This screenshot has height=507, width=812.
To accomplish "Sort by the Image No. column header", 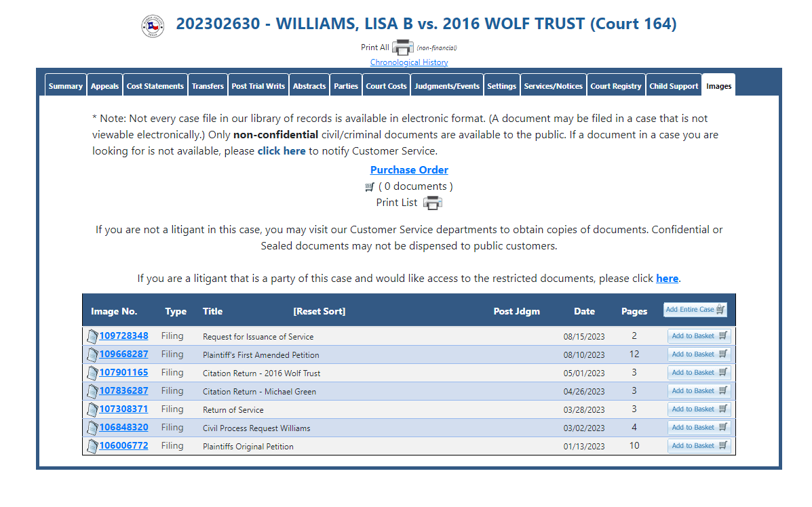I will click(x=114, y=311).
